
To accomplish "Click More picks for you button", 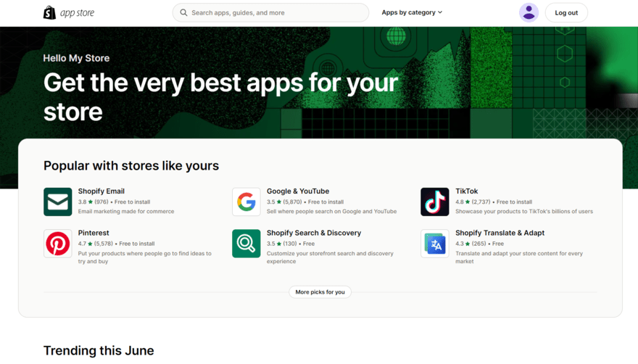I will pos(320,292).
